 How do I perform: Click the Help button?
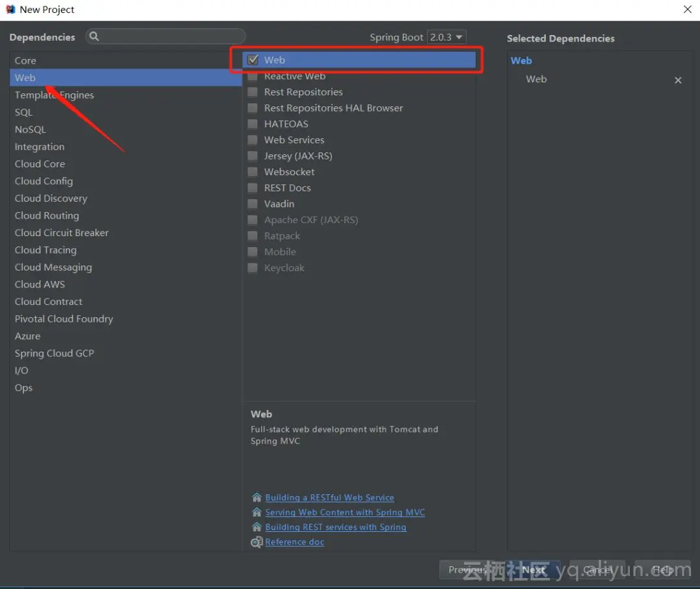point(662,570)
